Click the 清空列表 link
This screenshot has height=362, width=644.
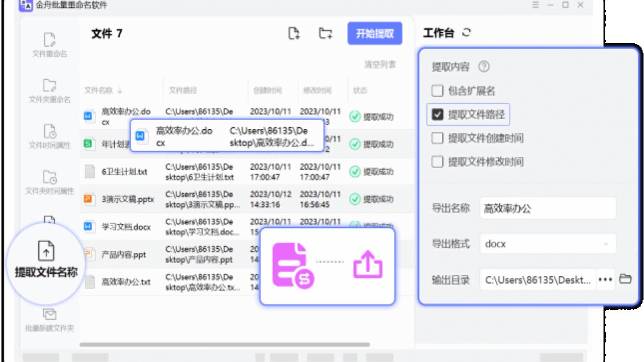point(380,65)
